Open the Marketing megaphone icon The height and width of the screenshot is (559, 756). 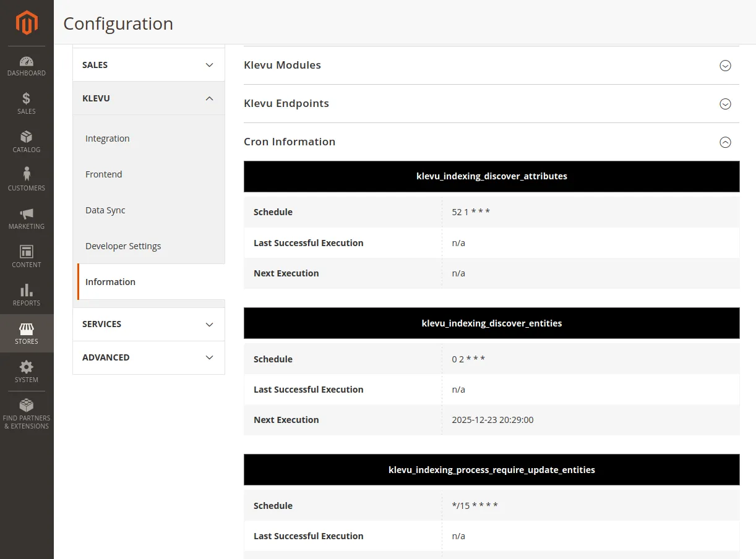27,214
